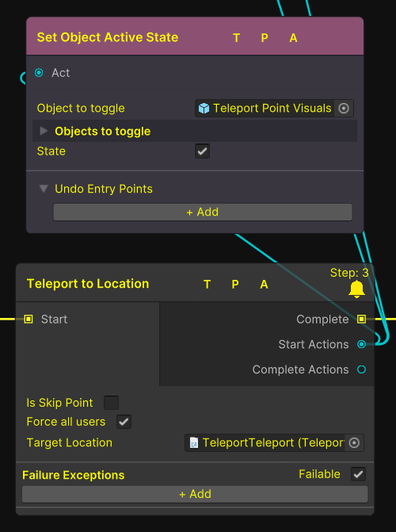Screen dimensions: 396x532
Task: Enable the Is Skip Point checkbox
Action: click(111, 403)
